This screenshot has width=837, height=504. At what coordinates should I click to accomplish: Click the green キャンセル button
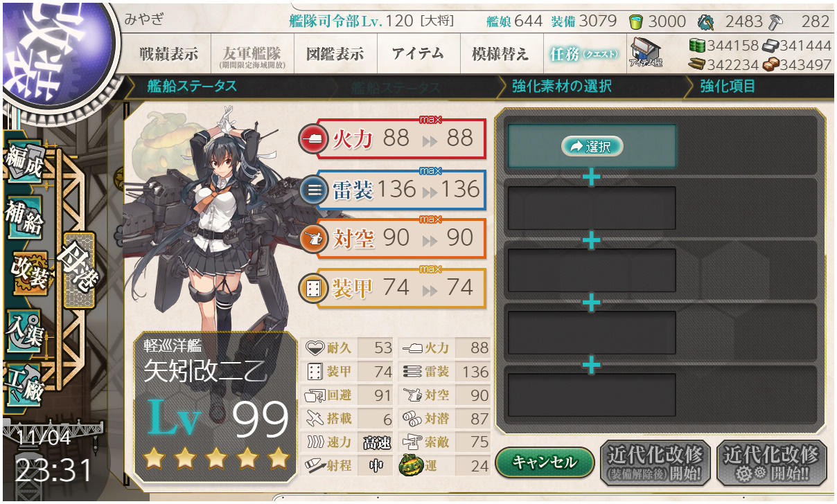[545, 461]
